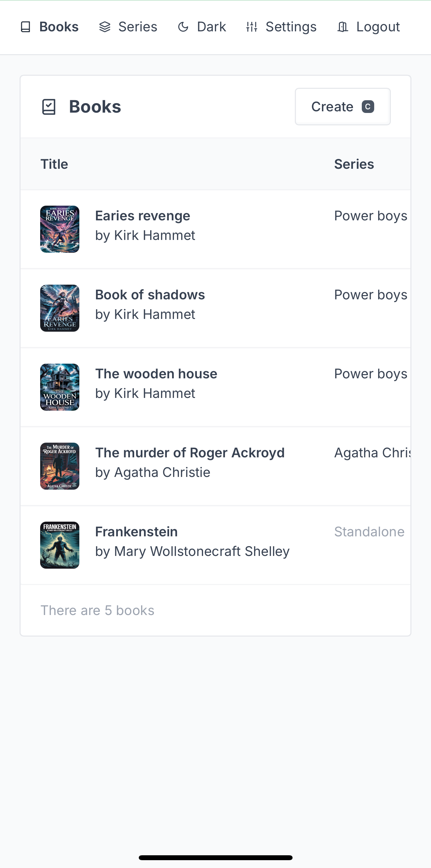
Task: Toggle the Dark theme option
Action: click(x=202, y=27)
